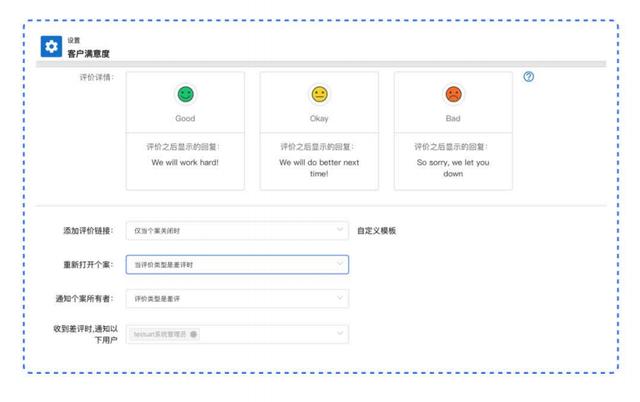Expand the 收到差评时通知以下用户 user selector

(237, 334)
